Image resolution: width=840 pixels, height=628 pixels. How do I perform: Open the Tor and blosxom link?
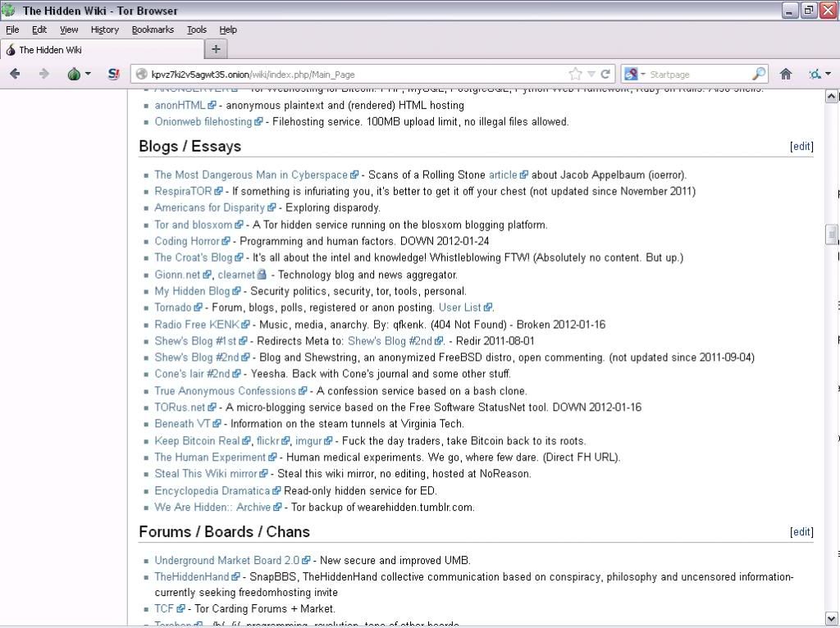pyautogui.click(x=194, y=225)
